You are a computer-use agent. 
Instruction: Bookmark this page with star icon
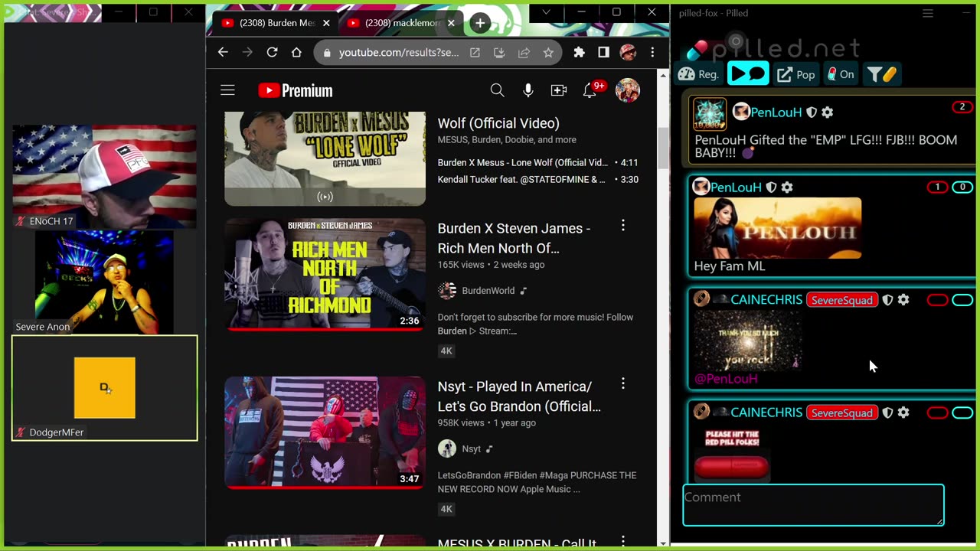click(x=548, y=53)
